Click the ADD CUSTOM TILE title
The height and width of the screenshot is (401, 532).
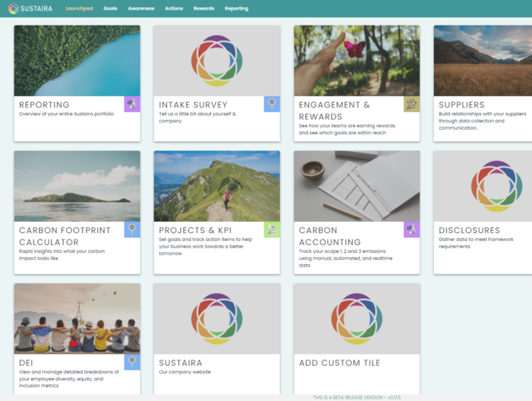(339, 363)
